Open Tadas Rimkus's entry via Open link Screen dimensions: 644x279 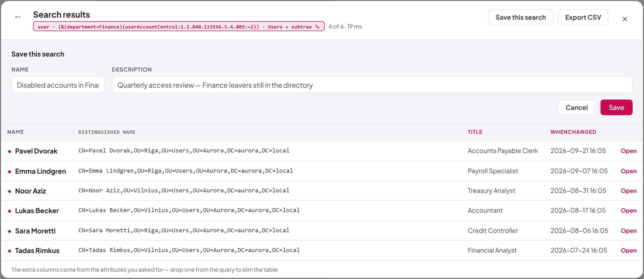(x=629, y=250)
